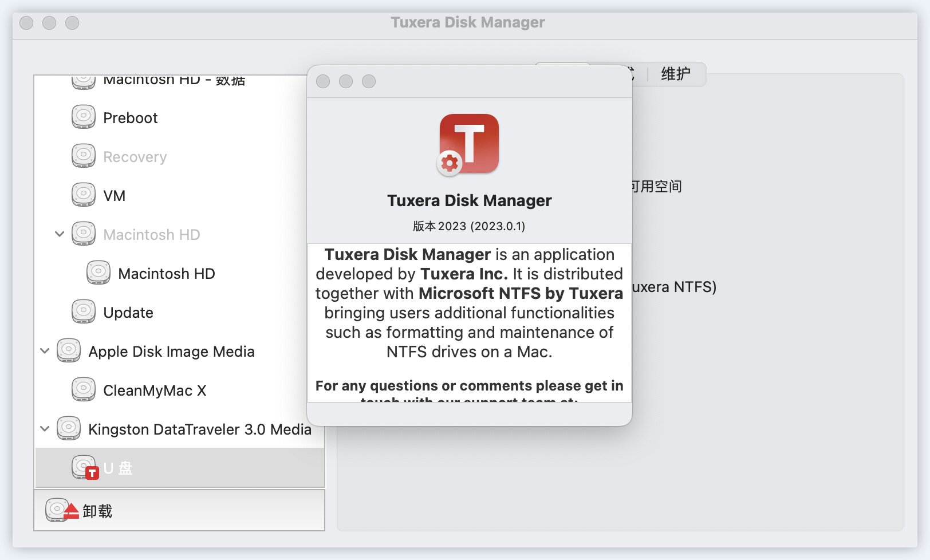930x560 pixels.
Task: Click the Apple Disk Image Media drive icon
Action: (68, 350)
